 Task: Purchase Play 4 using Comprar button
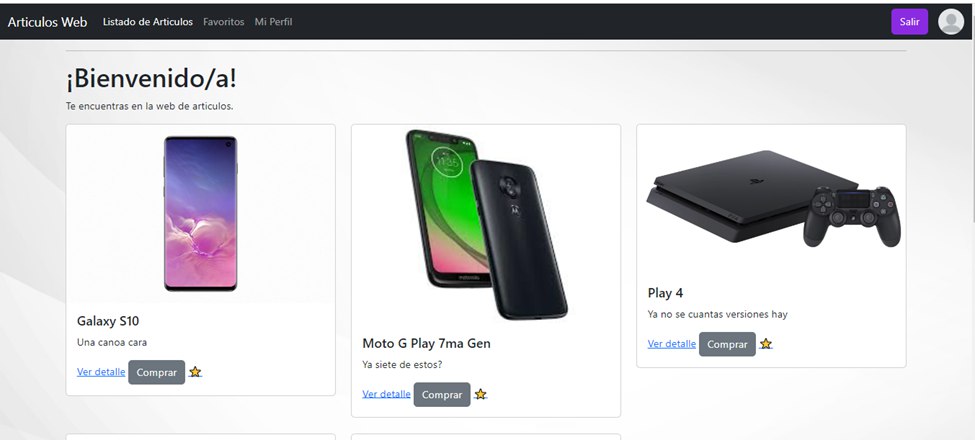point(727,344)
